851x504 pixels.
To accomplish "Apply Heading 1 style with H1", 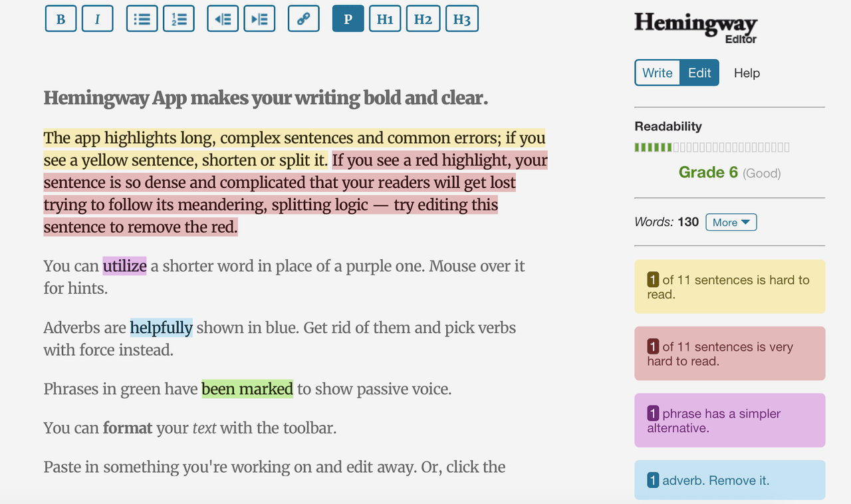I will [x=385, y=19].
